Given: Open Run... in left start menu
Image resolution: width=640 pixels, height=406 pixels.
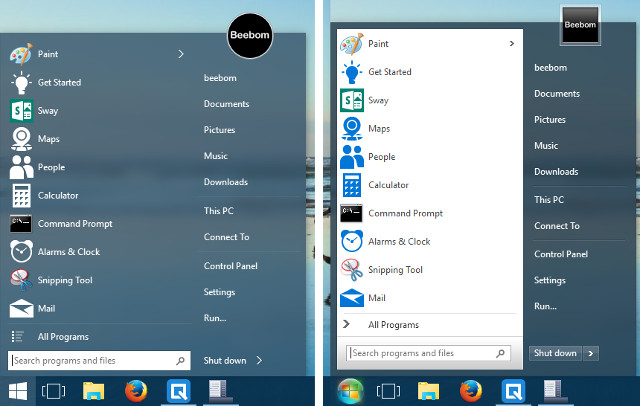Looking at the screenshot, I should (215, 318).
